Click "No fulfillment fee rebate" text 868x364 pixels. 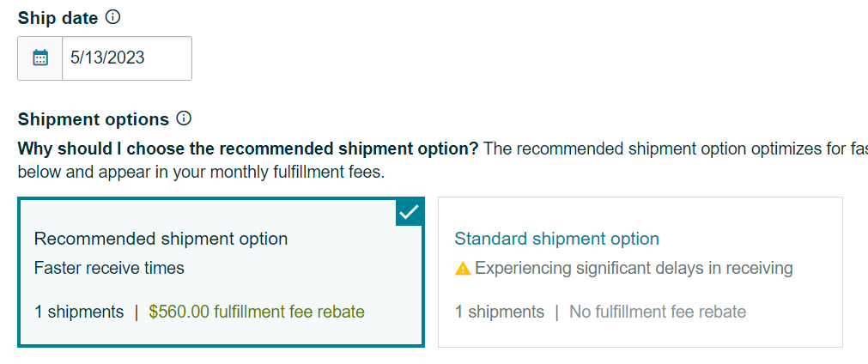657,312
